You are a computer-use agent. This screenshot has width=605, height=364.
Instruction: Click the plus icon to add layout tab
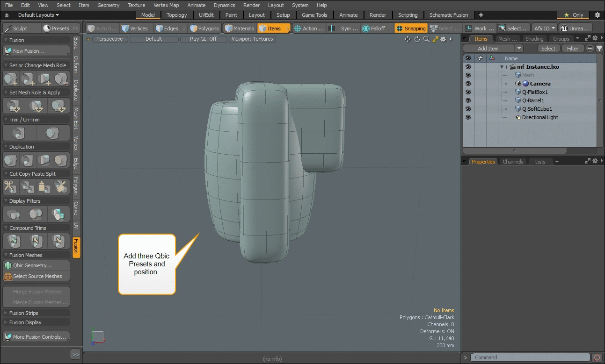481,15
